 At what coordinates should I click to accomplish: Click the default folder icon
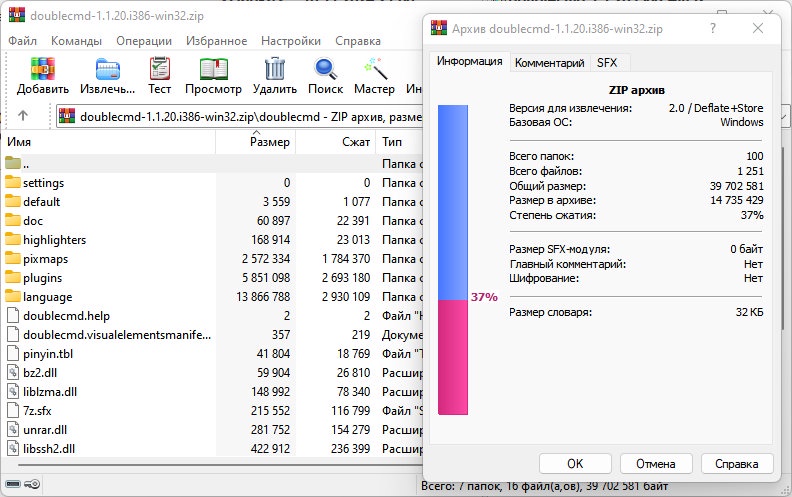(x=13, y=202)
